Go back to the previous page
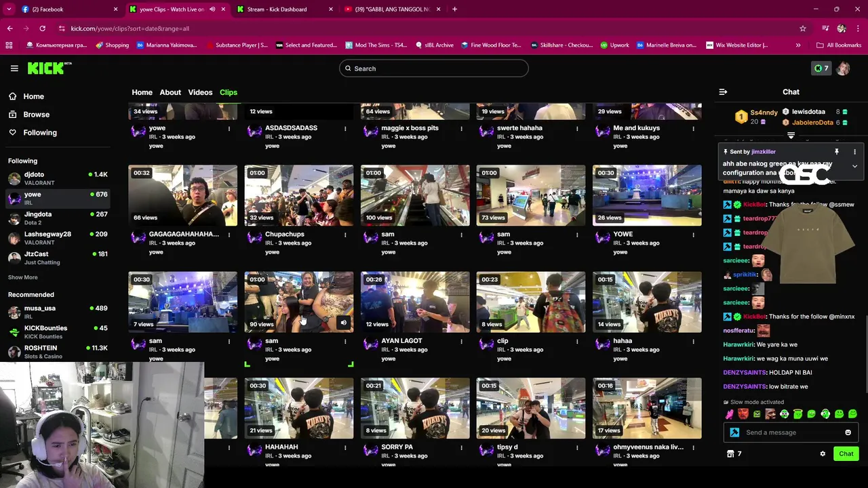Viewport: 868px width, 488px height. click(x=9, y=28)
